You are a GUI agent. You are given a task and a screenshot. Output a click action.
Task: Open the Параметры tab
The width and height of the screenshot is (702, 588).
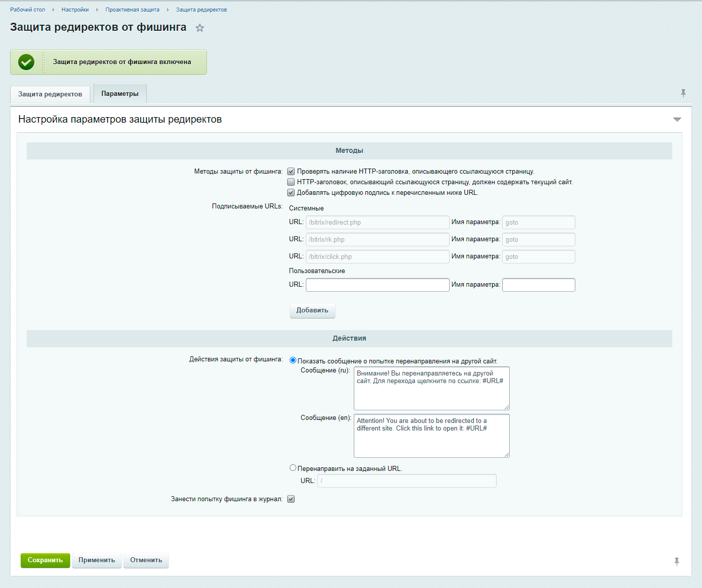coord(120,93)
